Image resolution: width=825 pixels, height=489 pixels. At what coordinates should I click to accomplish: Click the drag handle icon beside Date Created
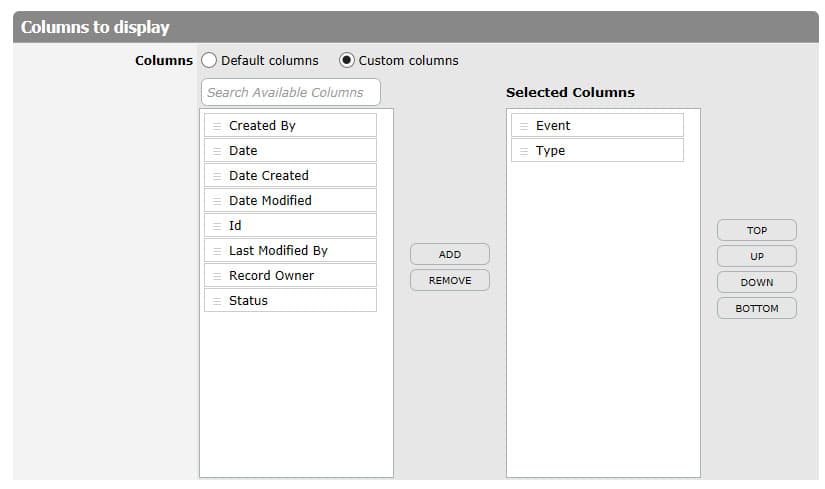217,176
